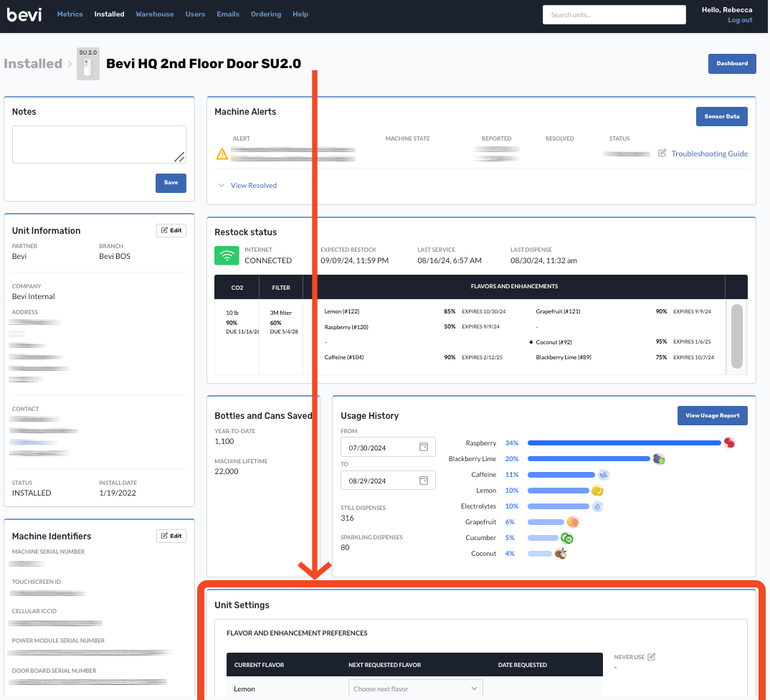Click the FROM date field 07/30/2024

(x=388, y=447)
